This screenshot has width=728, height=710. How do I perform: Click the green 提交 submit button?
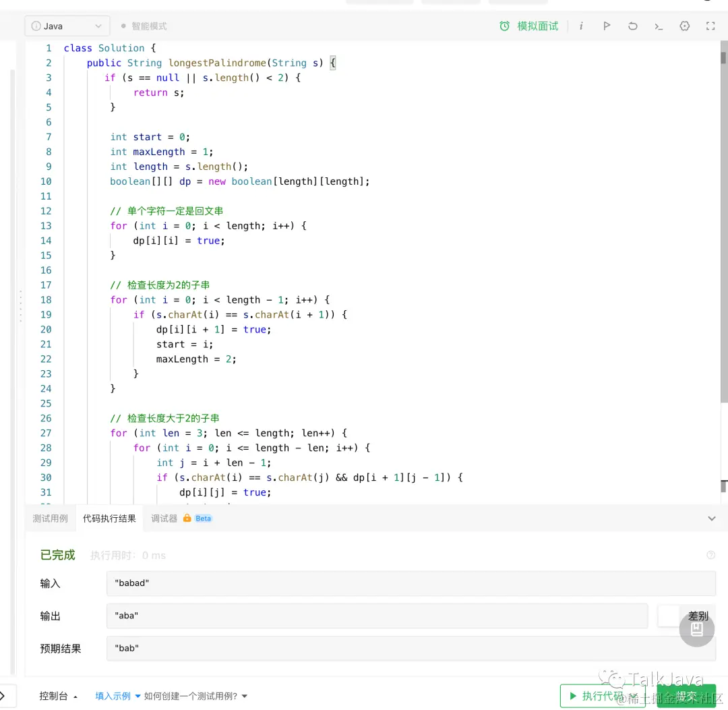(686, 696)
